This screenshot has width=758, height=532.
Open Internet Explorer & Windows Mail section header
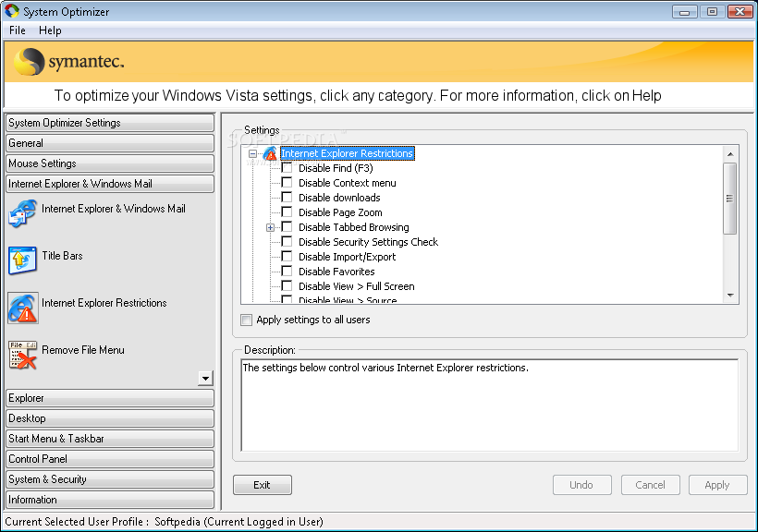point(110,184)
